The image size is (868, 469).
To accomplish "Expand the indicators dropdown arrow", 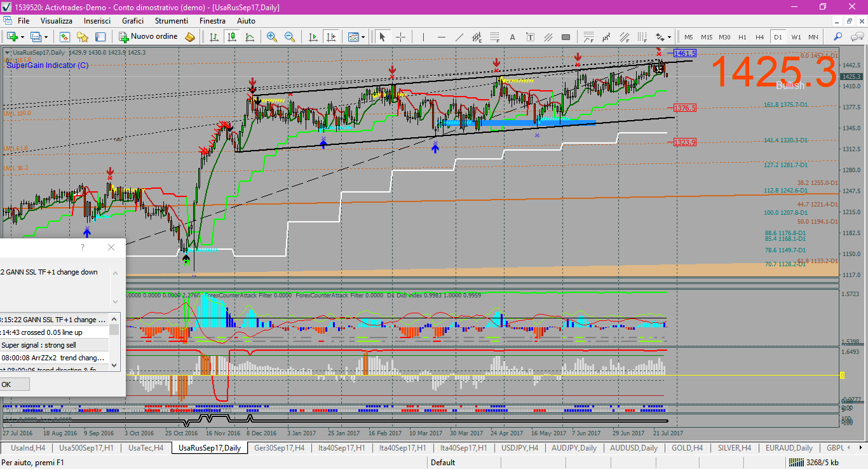I will [363, 37].
